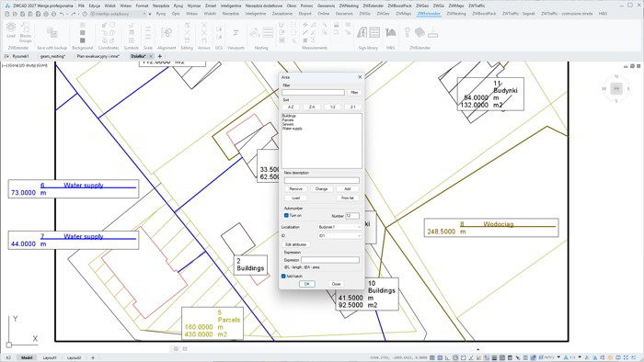Toggle the Add hatch checkbox

click(x=283, y=276)
